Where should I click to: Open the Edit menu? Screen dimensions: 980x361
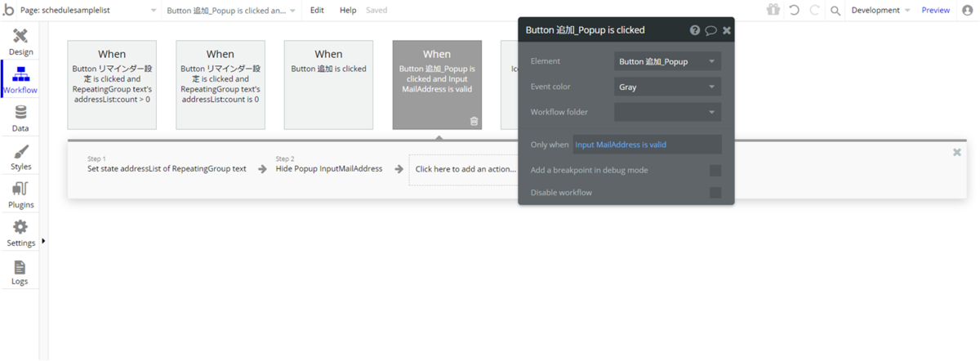(x=317, y=10)
